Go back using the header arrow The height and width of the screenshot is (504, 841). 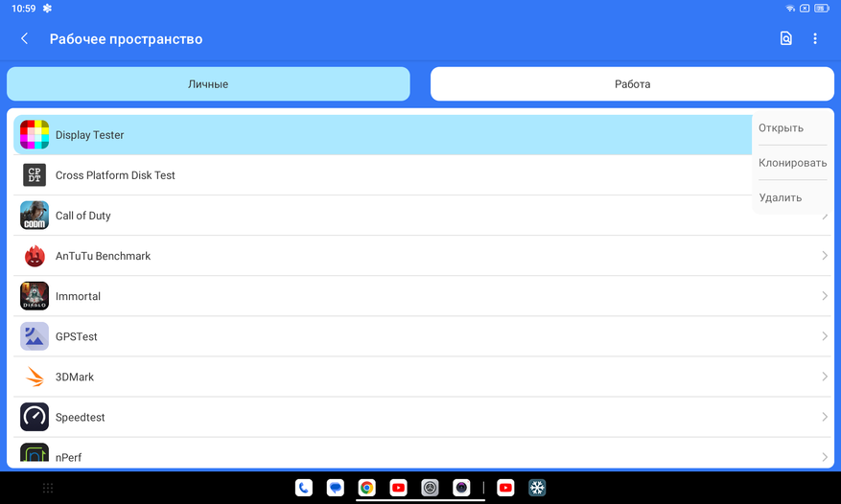[x=24, y=38]
